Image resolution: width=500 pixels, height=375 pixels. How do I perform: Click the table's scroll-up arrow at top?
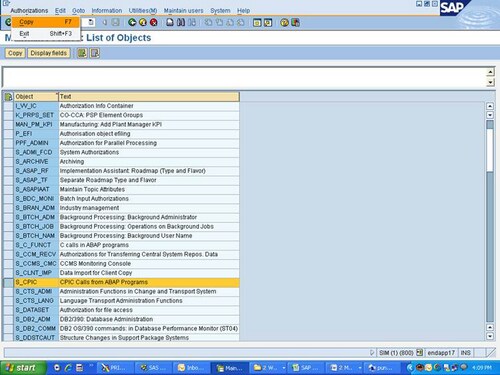point(490,106)
